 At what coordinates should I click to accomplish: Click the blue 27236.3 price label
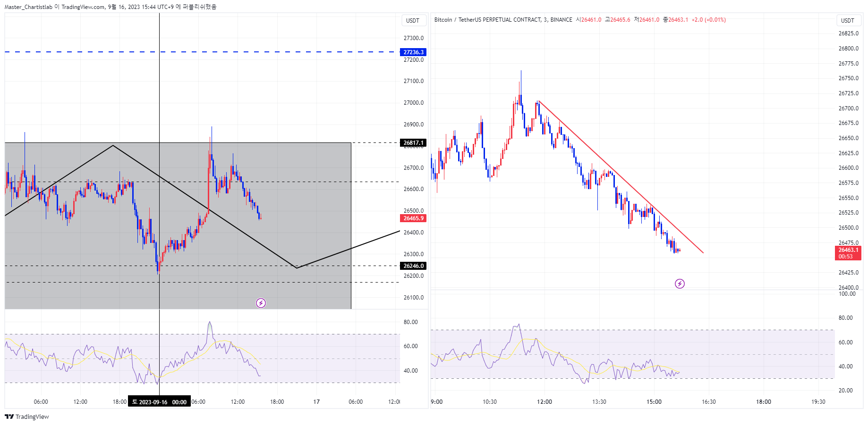coord(413,52)
